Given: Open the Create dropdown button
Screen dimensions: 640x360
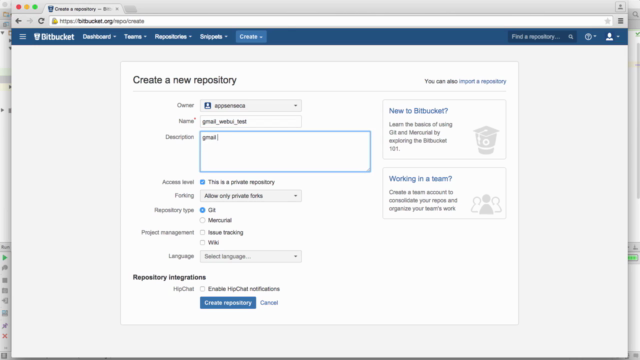Looking at the screenshot, I should click(251, 37).
